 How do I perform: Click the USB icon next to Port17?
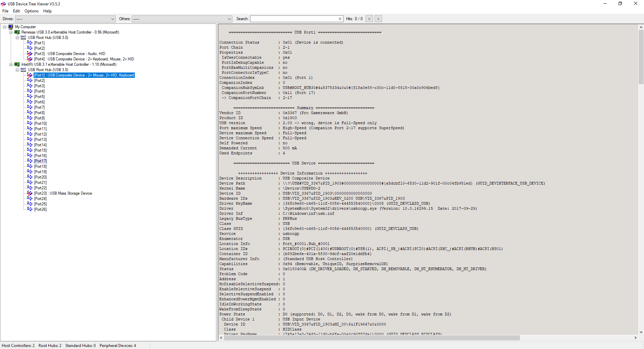click(30, 161)
